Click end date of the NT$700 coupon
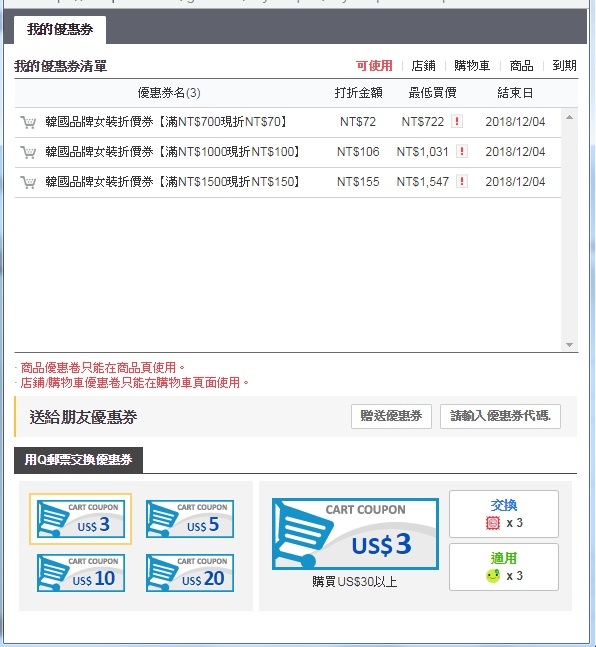 tap(515, 122)
